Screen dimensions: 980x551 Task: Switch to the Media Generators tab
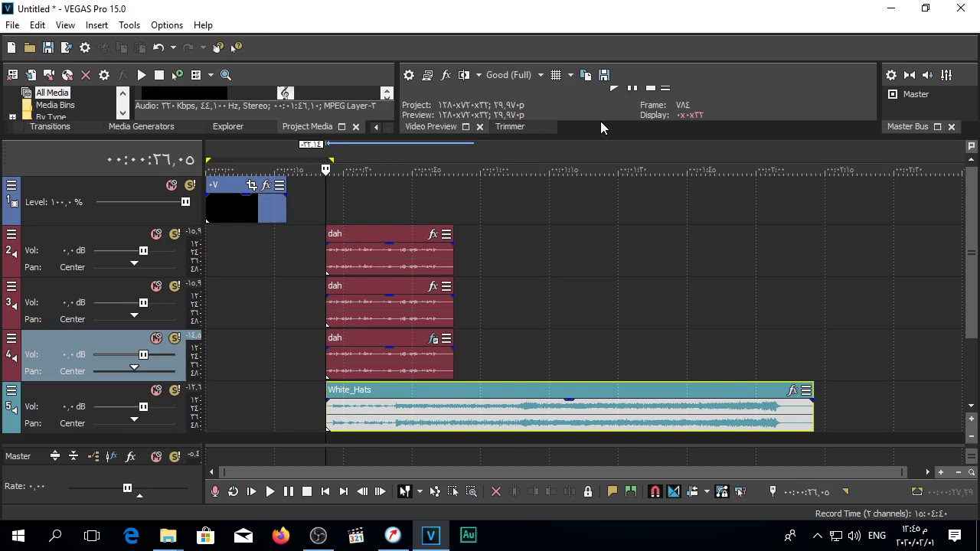[142, 126]
